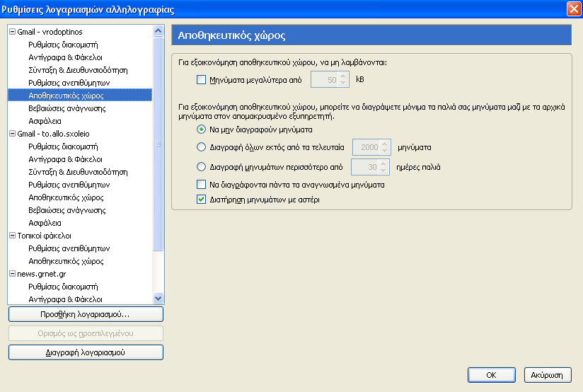
Task: Decrease the 2000 μηνύματα stepper
Action: [385, 151]
